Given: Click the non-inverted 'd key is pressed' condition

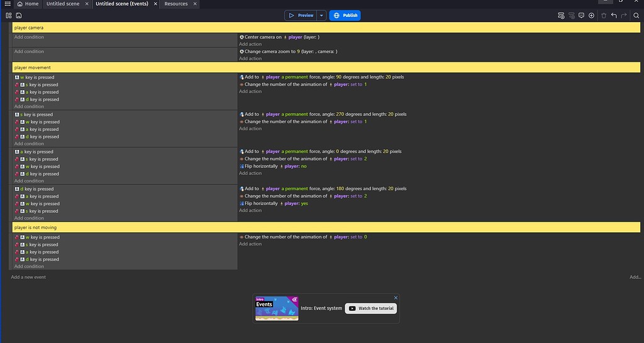Looking at the screenshot, I should [34, 189].
